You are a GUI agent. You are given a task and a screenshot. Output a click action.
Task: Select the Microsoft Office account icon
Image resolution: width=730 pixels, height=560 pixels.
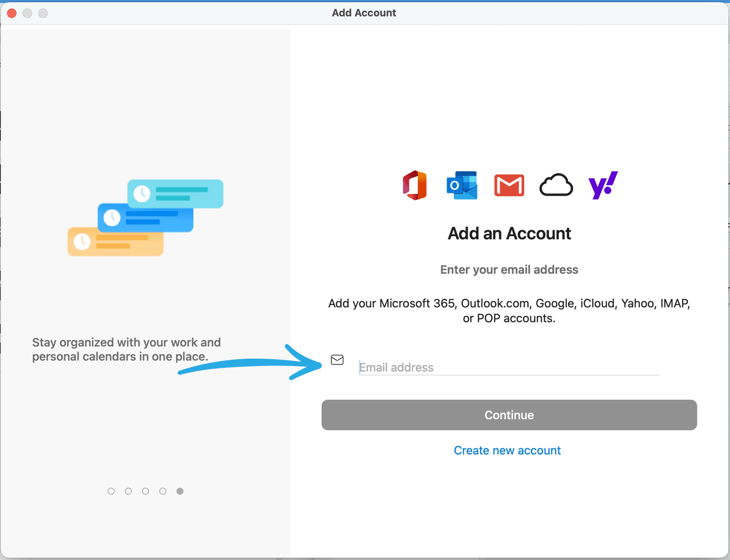415,185
